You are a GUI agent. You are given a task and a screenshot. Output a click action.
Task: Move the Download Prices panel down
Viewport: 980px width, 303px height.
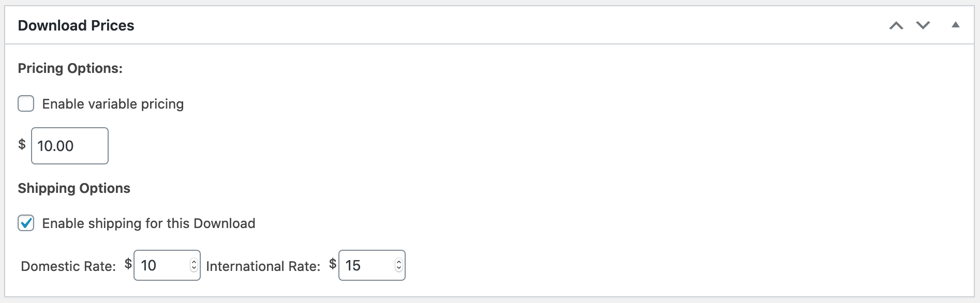[x=923, y=25]
